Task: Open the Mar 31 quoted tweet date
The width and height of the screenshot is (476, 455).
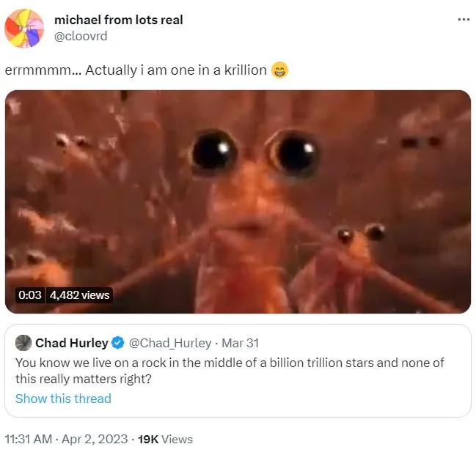Action: (240, 343)
